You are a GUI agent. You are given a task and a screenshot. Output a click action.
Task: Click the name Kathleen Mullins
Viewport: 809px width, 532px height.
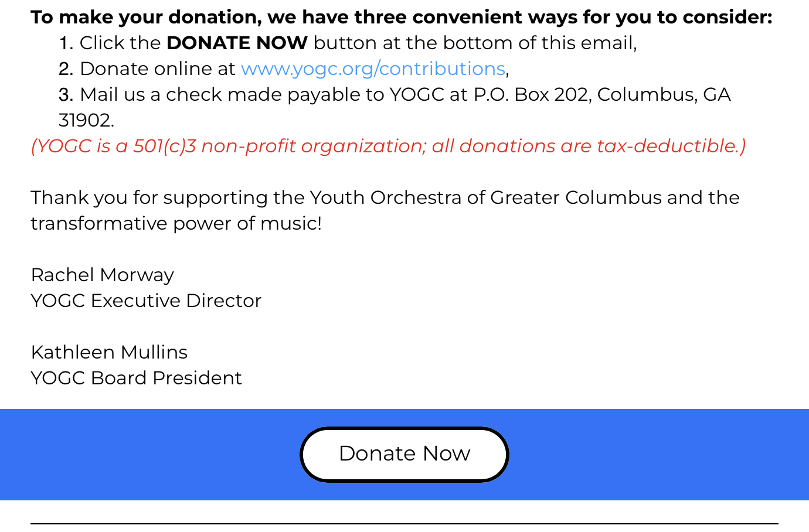pyautogui.click(x=109, y=352)
